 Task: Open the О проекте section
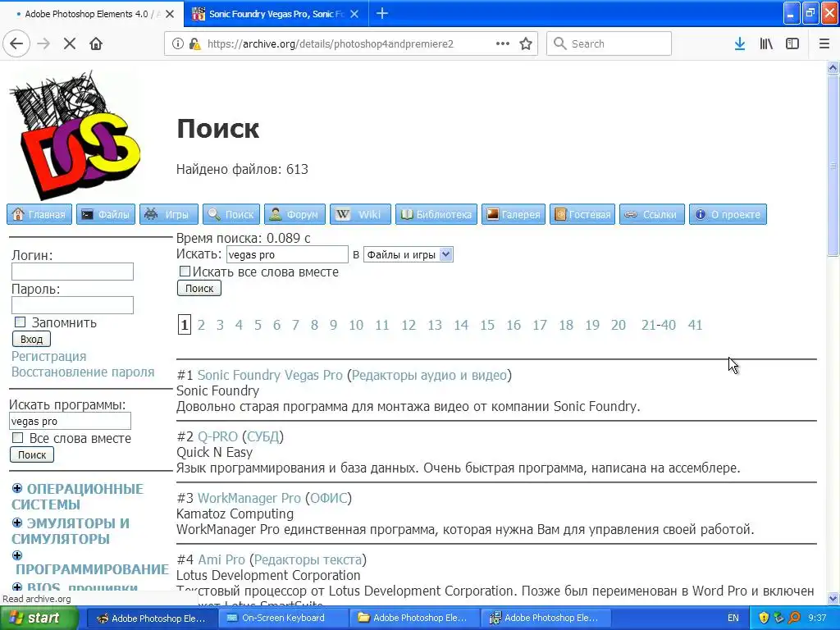pyautogui.click(x=728, y=214)
